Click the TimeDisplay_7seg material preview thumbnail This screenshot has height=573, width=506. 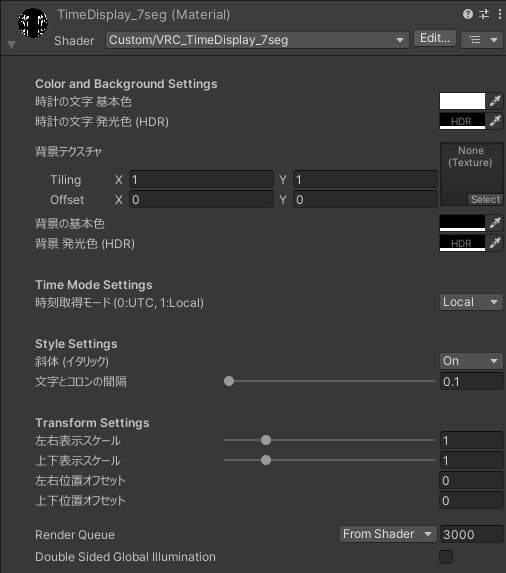pos(33,23)
